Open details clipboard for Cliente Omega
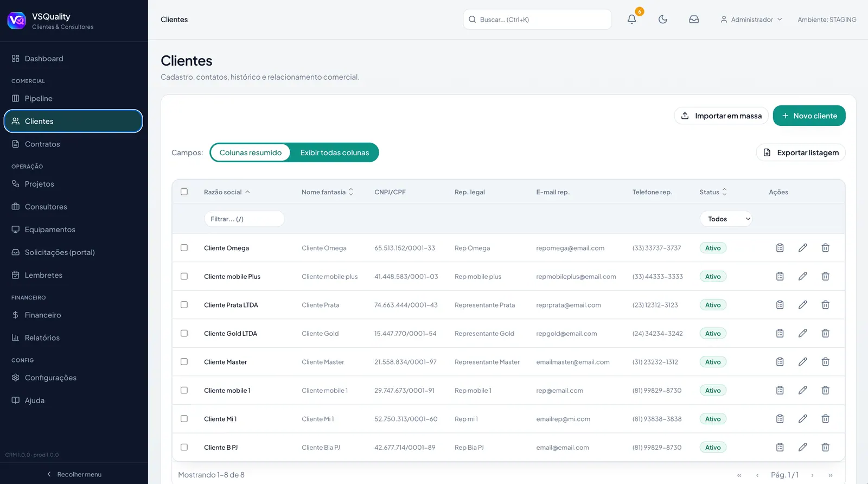The height and width of the screenshot is (484, 868). pos(780,248)
